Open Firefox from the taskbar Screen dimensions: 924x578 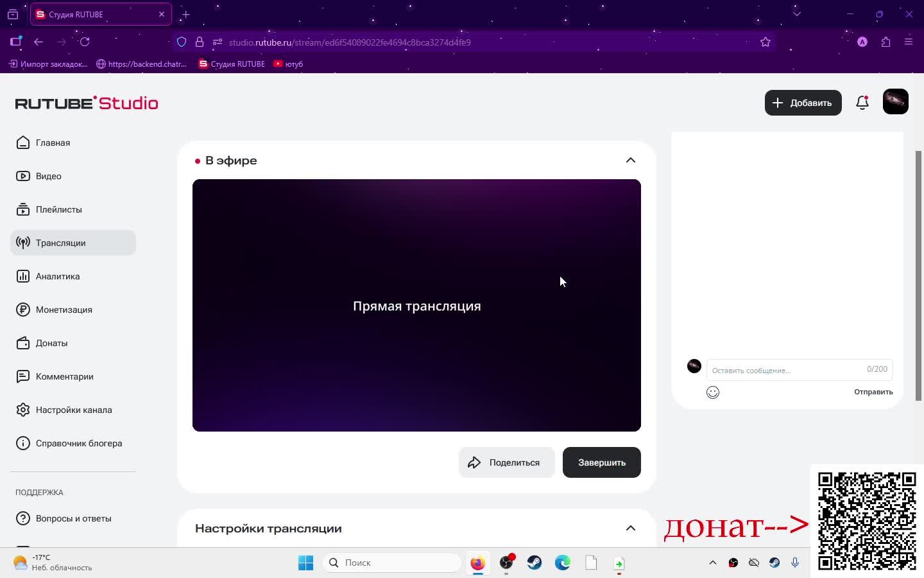point(477,563)
